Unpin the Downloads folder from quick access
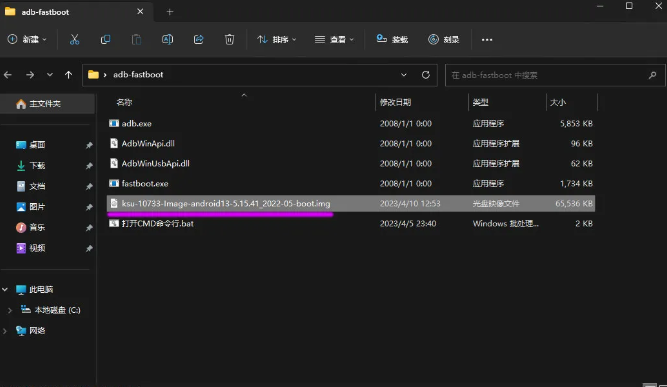Image resolution: width=667 pixels, height=387 pixels. 89,166
